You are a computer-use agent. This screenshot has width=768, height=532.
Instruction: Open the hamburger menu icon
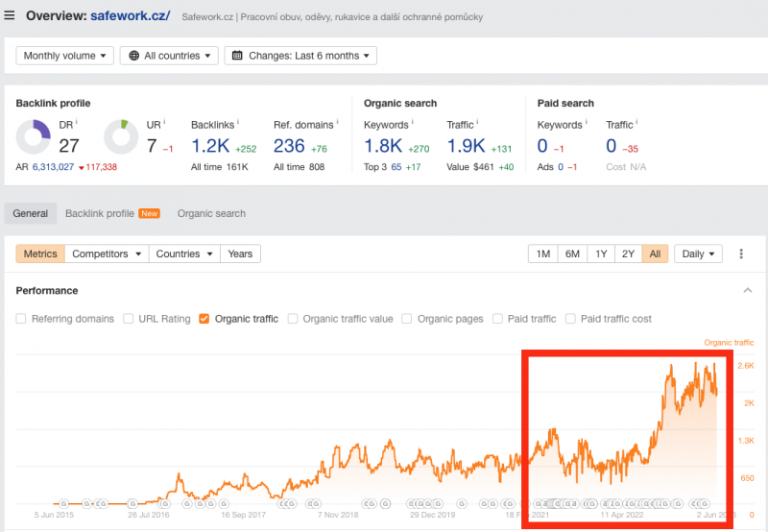tap(9, 15)
